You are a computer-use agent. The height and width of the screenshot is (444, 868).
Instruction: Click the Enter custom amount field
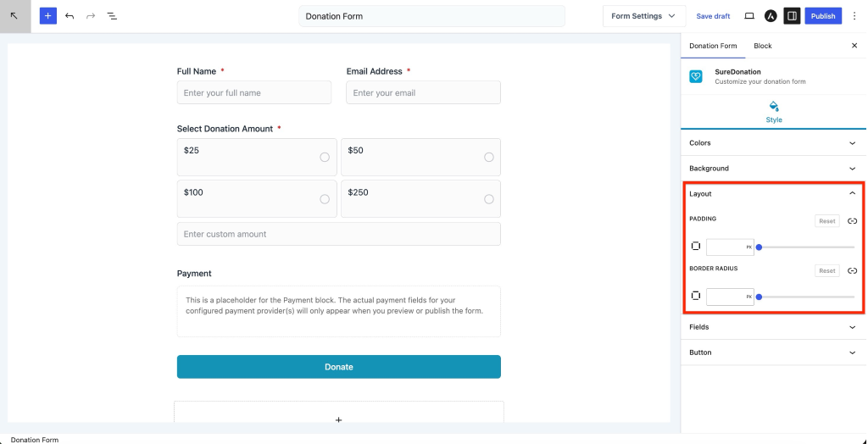[x=339, y=234]
